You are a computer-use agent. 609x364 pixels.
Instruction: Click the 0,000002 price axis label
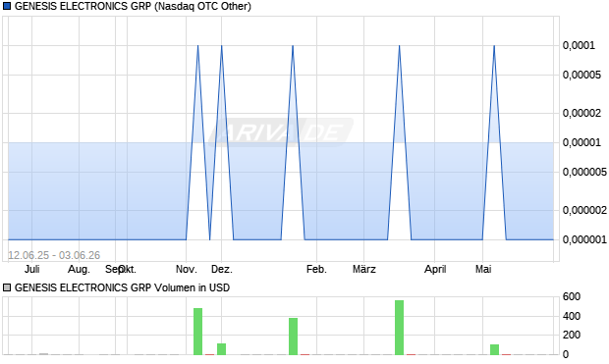(x=584, y=210)
